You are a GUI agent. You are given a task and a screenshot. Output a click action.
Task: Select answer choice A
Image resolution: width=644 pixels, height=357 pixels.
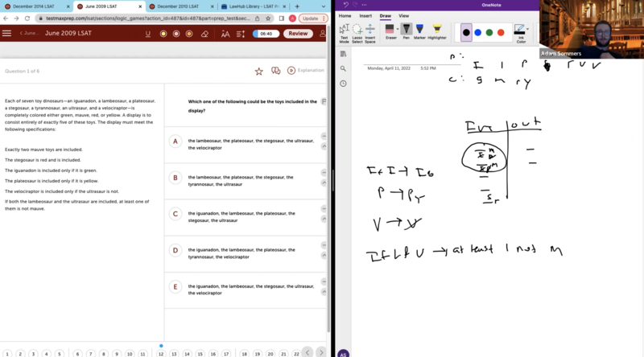[175, 141]
